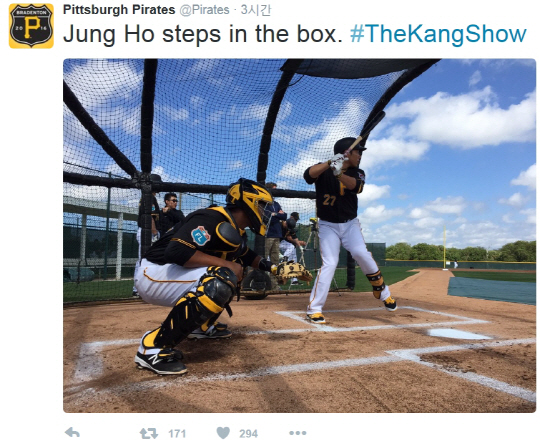Click the reply arrow icon

point(72,432)
